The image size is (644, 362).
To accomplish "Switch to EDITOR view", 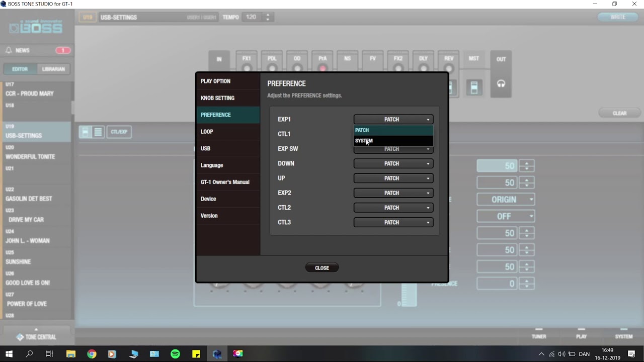I will click(x=20, y=69).
